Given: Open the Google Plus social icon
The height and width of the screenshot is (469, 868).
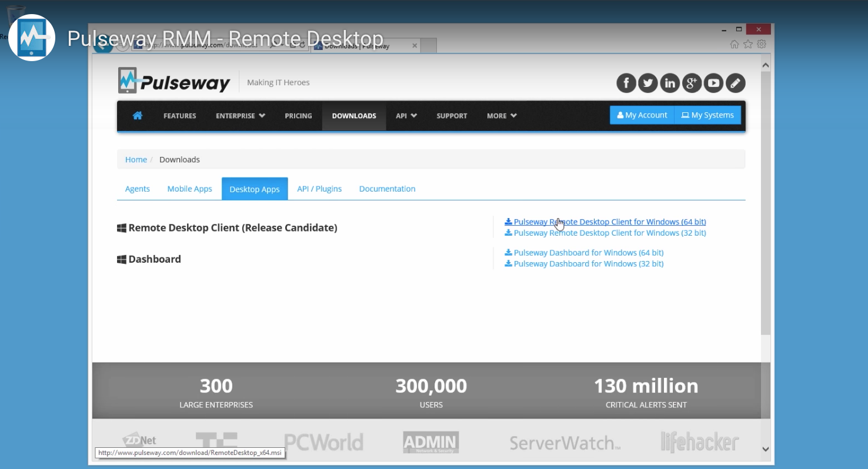Looking at the screenshot, I should [x=692, y=83].
